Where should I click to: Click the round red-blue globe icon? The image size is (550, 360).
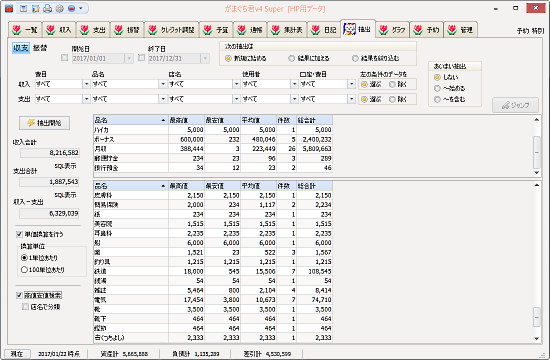pos(72,9)
